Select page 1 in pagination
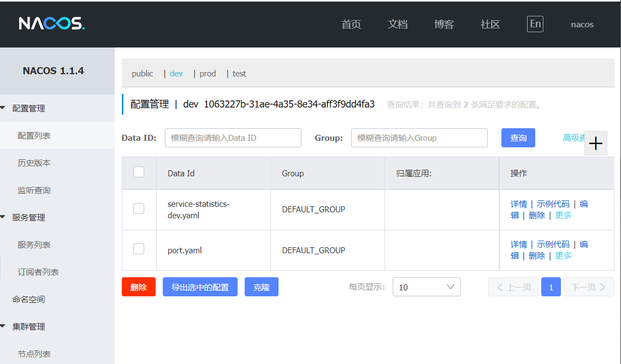 pyautogui.click(x=551, y=287)
